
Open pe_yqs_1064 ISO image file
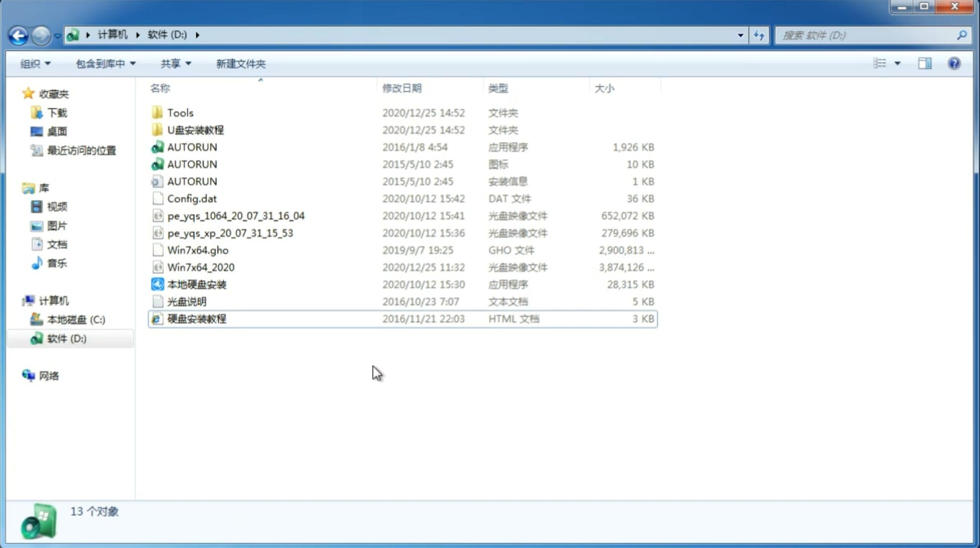236,216
